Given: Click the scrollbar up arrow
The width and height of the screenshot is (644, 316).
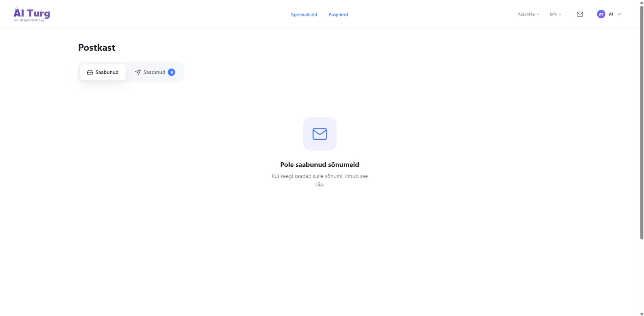Looking at the screenshot, I should click(x=642, y=2).
